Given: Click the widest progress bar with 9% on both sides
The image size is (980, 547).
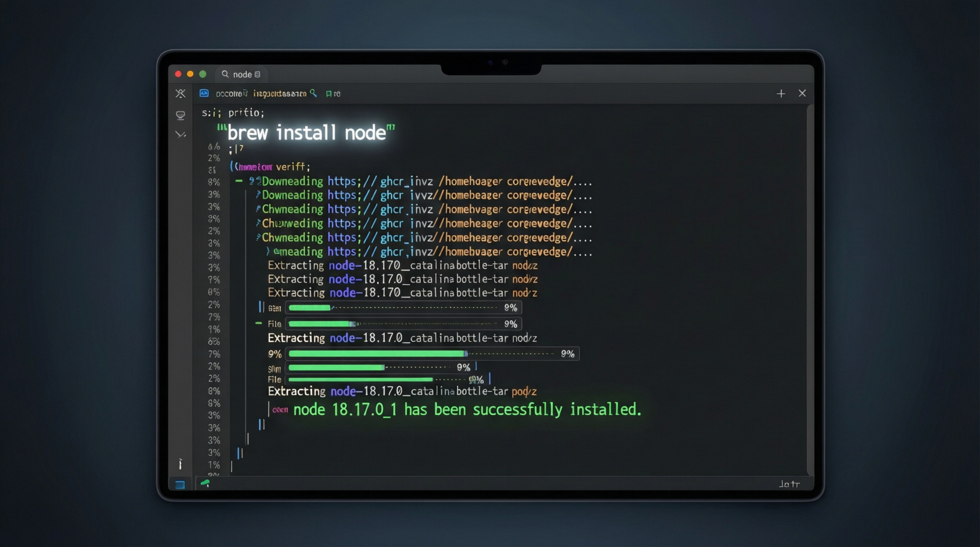Looking at the screenshot, I should [x=432, y=354].
